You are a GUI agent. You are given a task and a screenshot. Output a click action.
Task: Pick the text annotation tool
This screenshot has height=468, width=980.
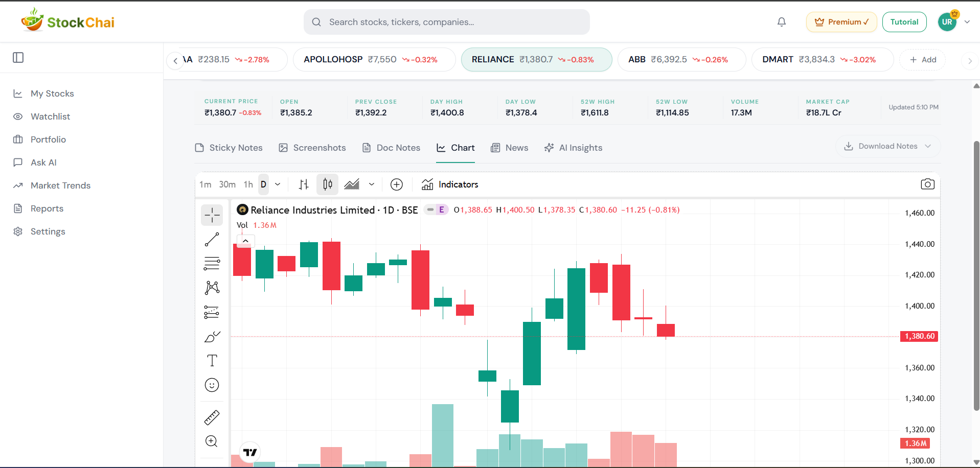tap(212, 360)
